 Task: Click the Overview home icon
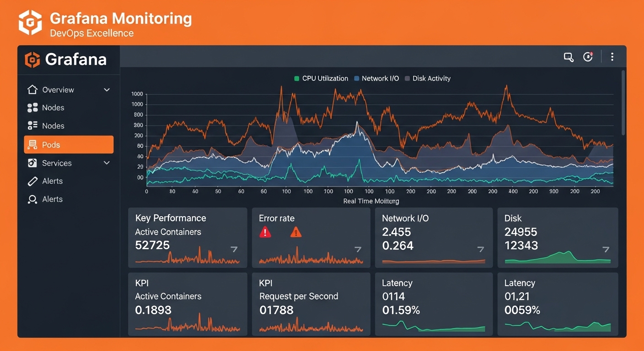[x=32, y=90]
